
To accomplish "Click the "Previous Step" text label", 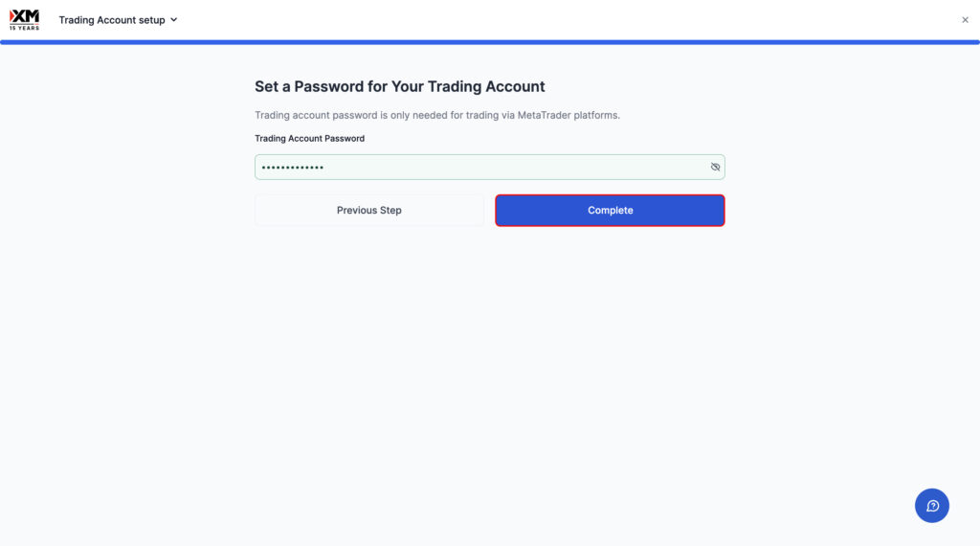I will tap(368, 210).
